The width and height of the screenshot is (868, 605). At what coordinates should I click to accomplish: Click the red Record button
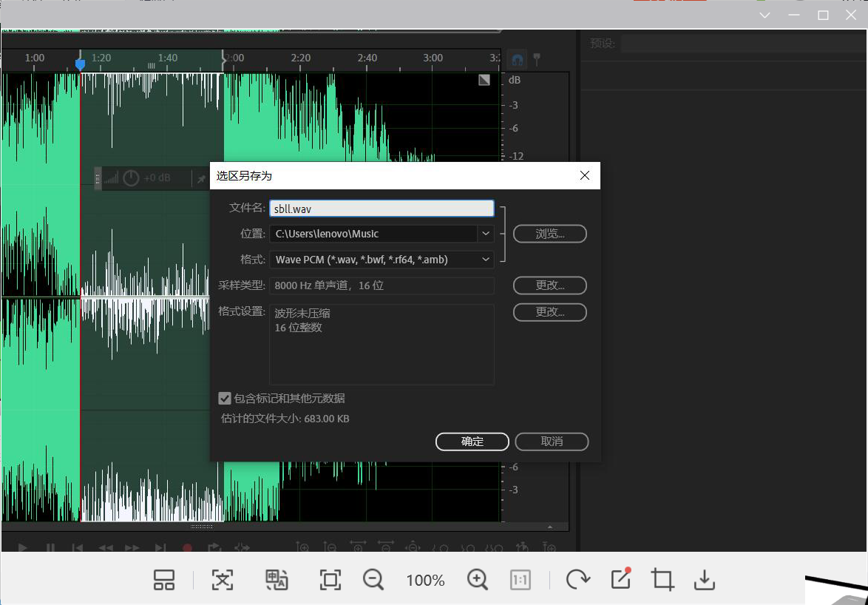tap(187, 547)
